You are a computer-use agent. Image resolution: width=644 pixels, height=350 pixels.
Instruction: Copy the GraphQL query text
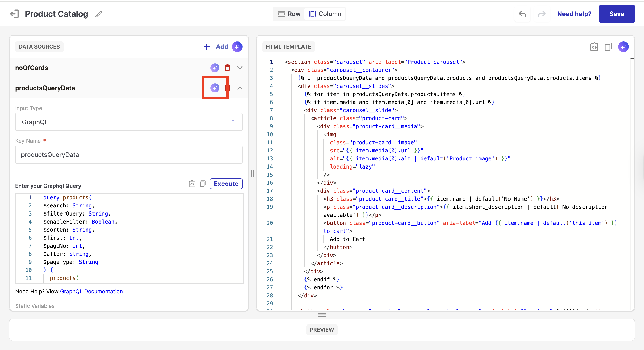203,184
